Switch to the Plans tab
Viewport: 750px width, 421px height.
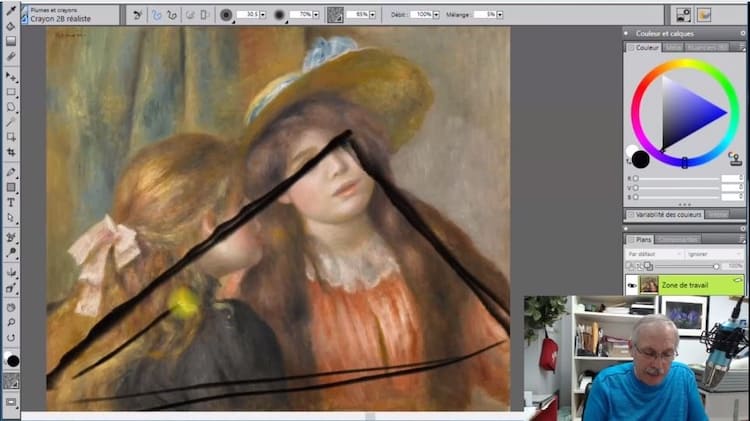tap(640, 239)
